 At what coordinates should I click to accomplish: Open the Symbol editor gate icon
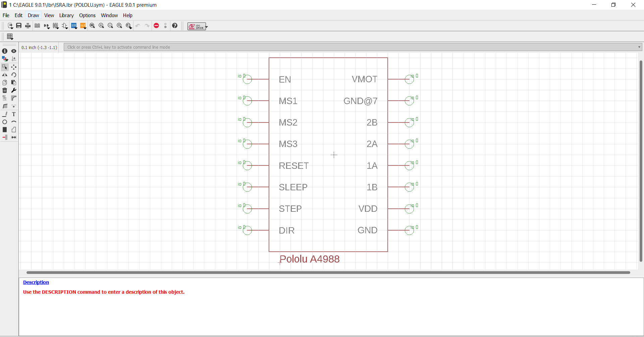point(65,26)
